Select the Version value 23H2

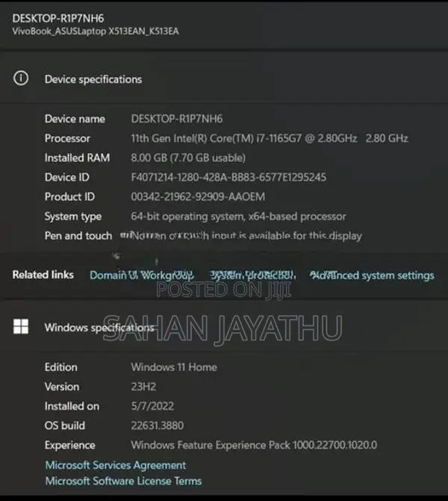point(143,387)
